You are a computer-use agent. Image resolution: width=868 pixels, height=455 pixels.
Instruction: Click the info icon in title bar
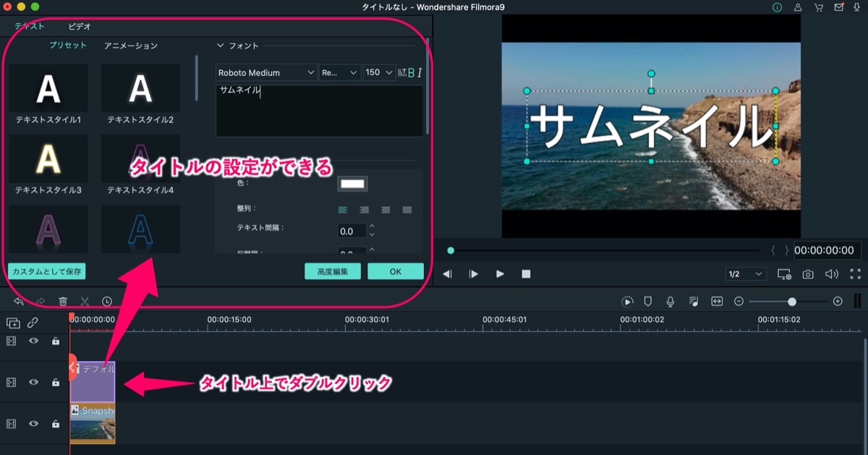point(778,7)
